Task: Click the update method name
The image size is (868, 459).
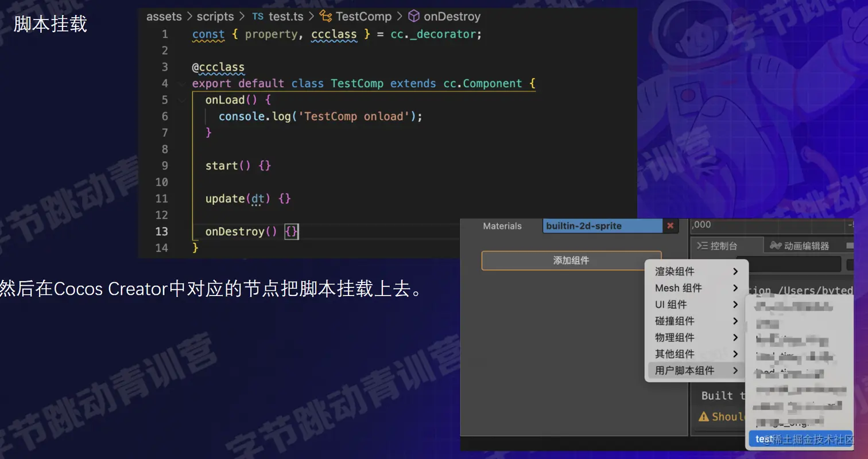Action: [x=225, y=199]
